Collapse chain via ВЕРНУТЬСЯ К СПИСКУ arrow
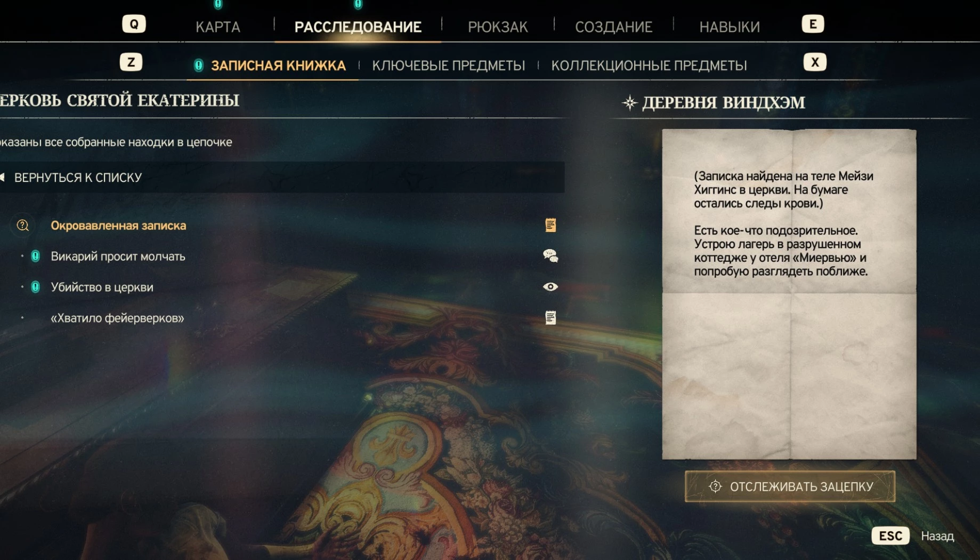Viewport: 980px width, 560px height. click(3, 177)
